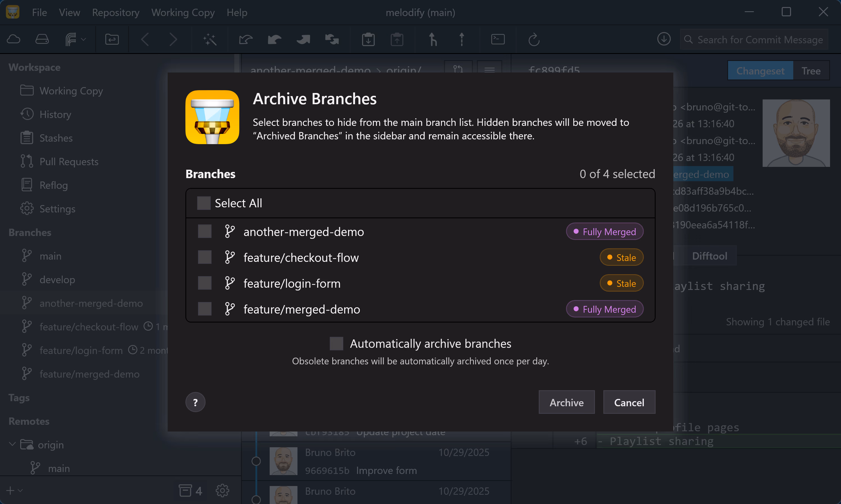Focus the Search for Commit Message field
The height and width of the screenshot is (504, 841).
754,39
